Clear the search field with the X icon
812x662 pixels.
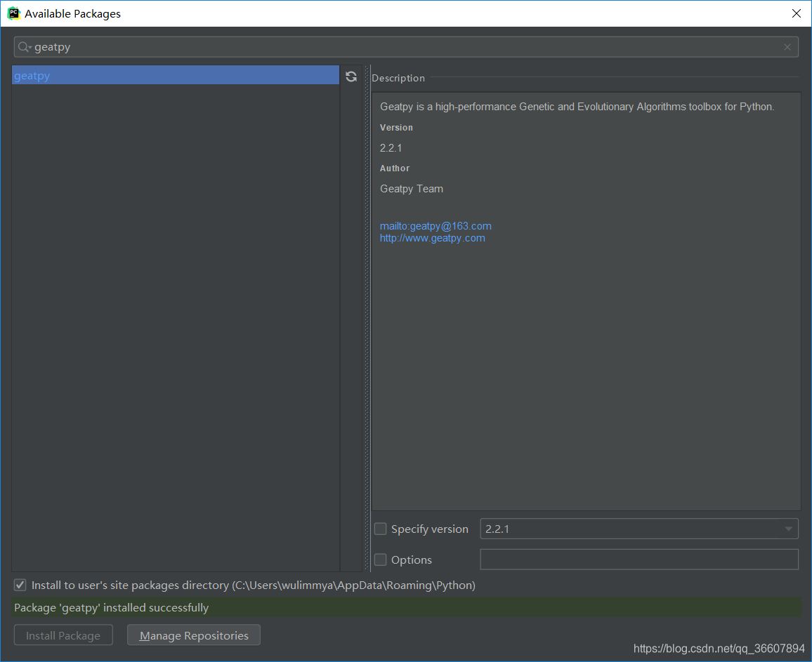[787, 47]
